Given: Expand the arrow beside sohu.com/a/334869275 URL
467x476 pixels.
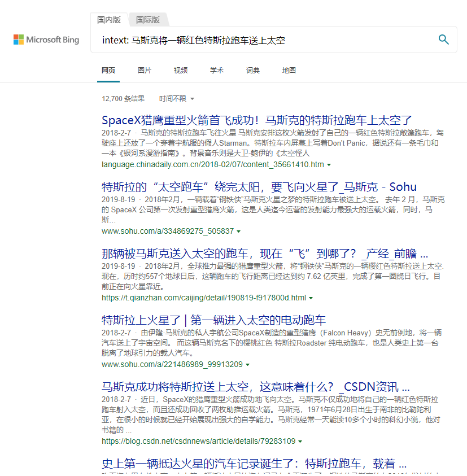Looking at the screenshot, I should [x=239, y=232].
